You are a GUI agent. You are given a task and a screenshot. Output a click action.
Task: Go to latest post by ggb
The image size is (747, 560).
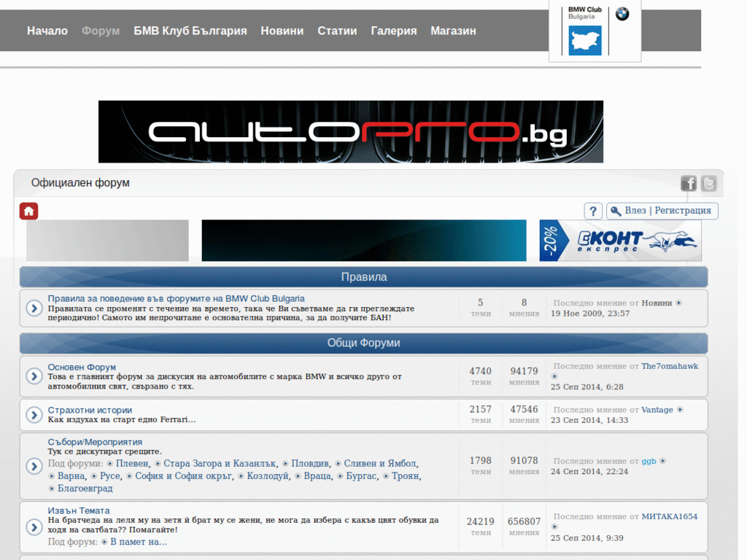pyautogui.click(x=662, y=461)
